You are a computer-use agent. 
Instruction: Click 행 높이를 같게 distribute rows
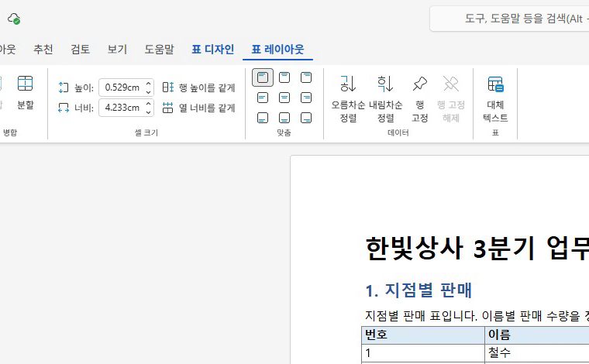tap(198, 88)
